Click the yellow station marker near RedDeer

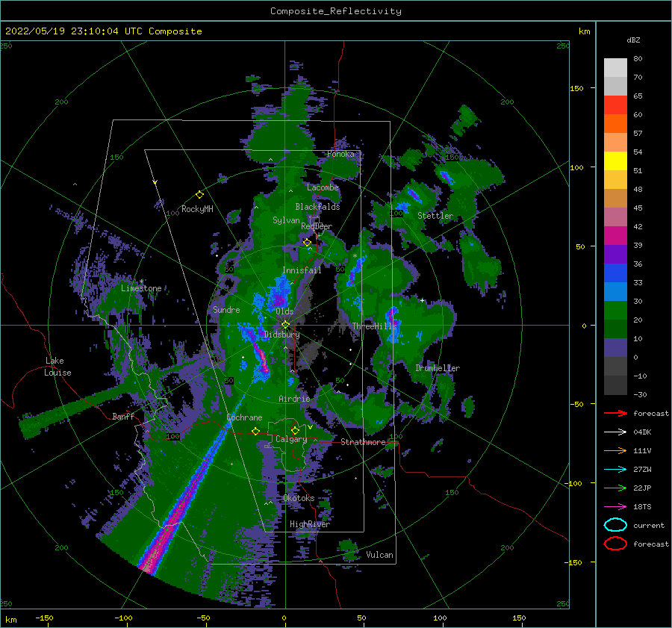pos(307,243)
